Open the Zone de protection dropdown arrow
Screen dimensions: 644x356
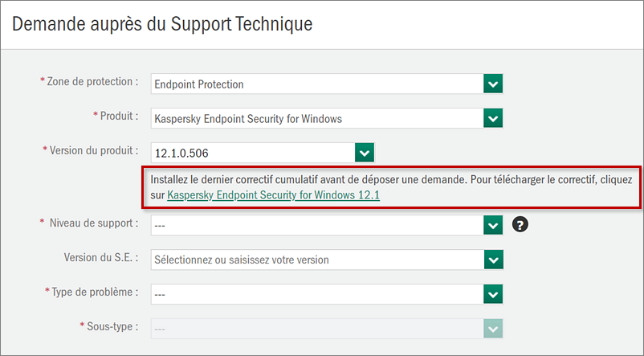pos(493,84)
